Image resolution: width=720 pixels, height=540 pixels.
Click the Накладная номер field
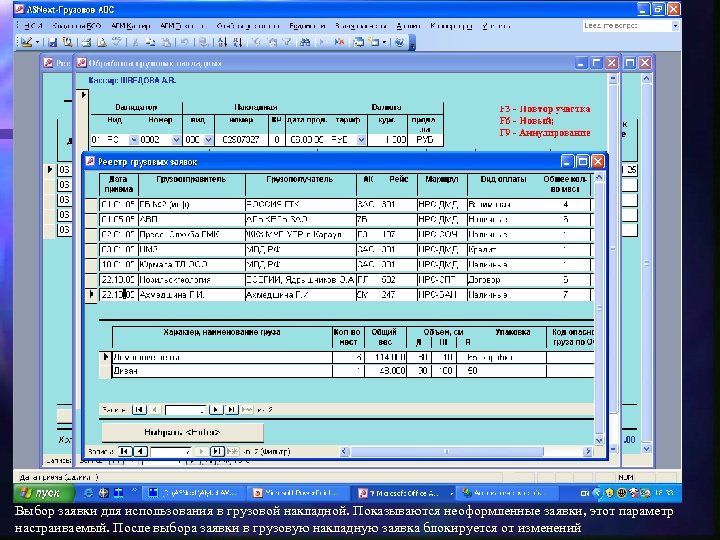pos(242,140)
